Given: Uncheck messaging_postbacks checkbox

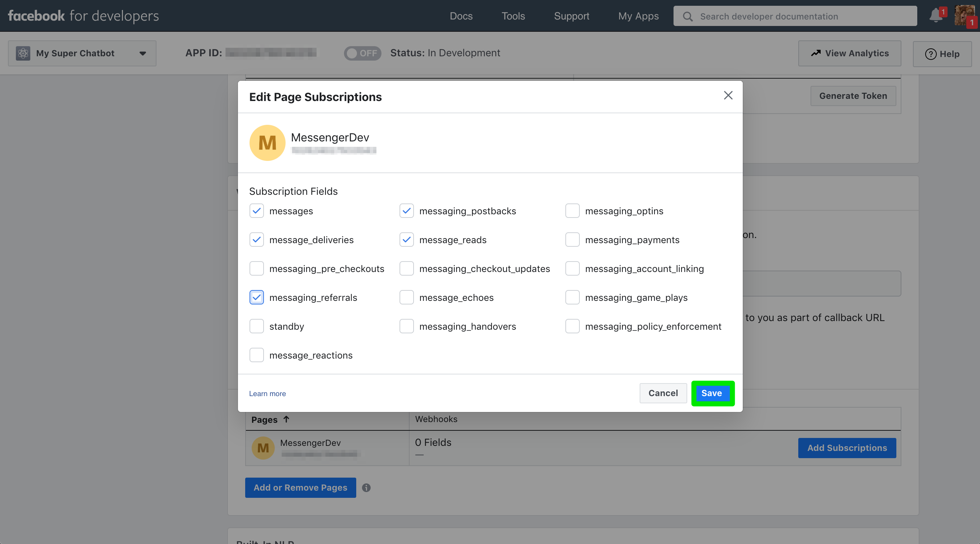Looking at the screenshot, I should tap(406, 211).
